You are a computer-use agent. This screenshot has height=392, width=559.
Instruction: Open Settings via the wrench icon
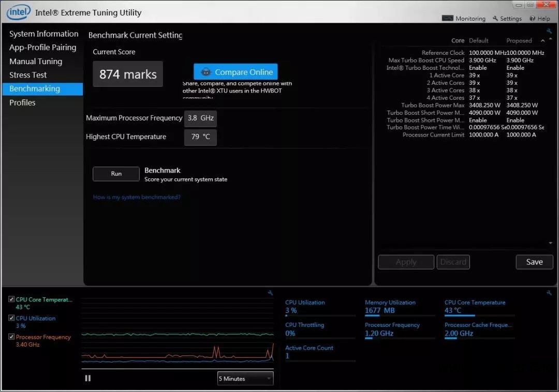tap(495, 19)
